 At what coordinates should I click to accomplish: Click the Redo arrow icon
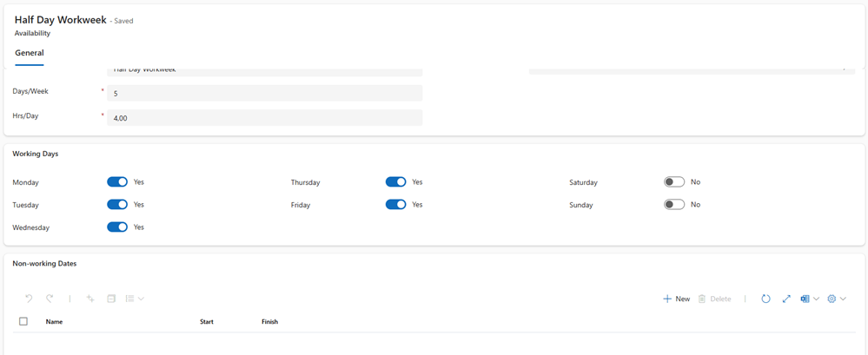click(x=50, y=299)
